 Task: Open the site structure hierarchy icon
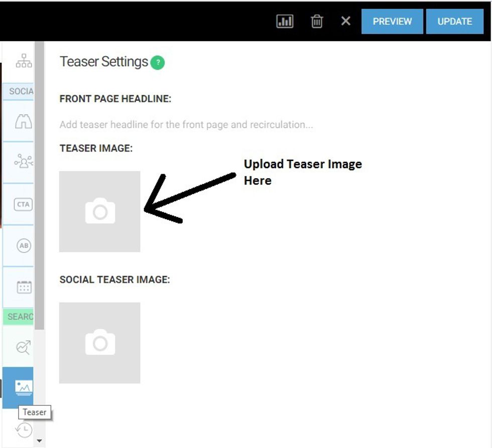[24, 61]
